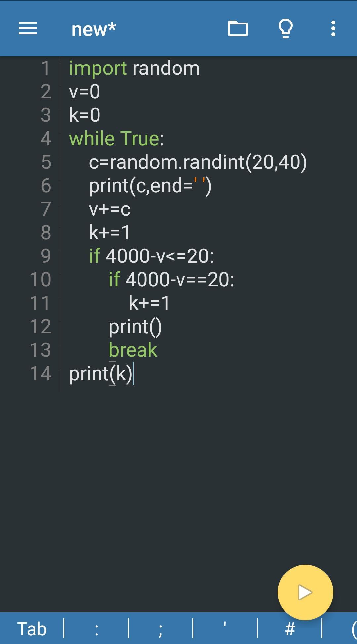Insert a semicolon from shortcut bar
Image resolution: width=357 pixels, height=644 pixels.
point(161,629)
